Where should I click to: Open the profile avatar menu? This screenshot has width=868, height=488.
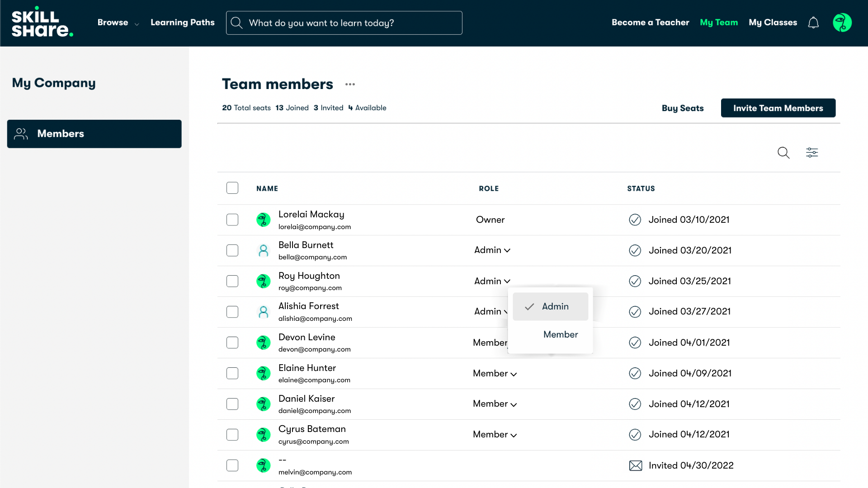(842, 22)
